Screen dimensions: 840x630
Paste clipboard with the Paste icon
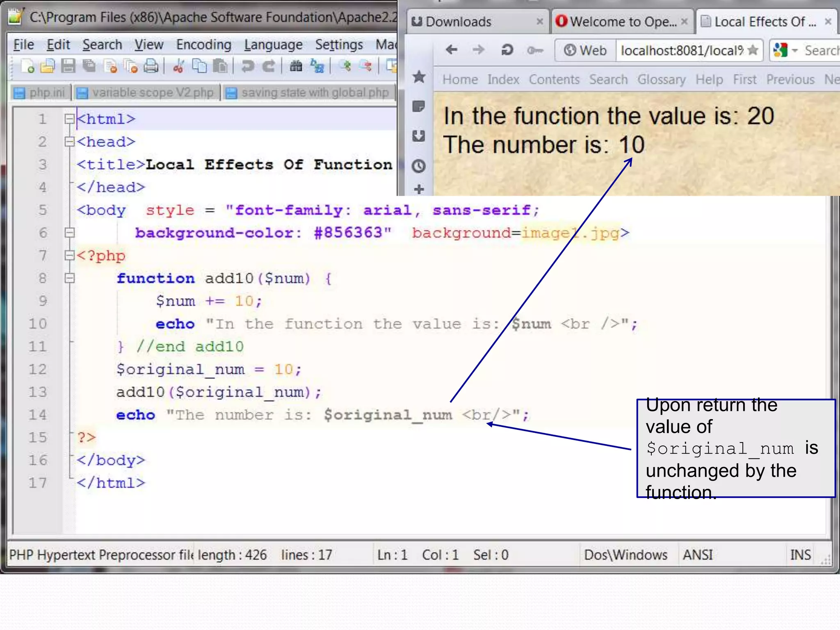pos(220,66)
